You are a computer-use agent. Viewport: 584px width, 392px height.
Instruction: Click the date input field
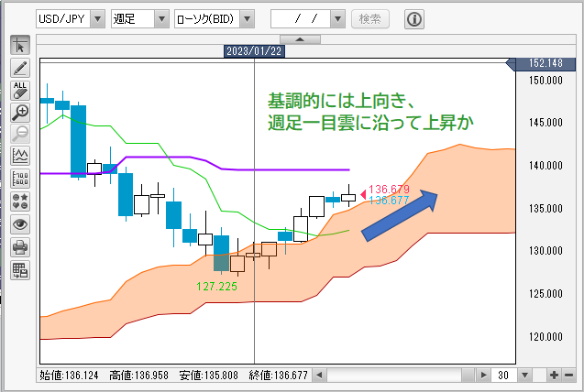[301, 18]
